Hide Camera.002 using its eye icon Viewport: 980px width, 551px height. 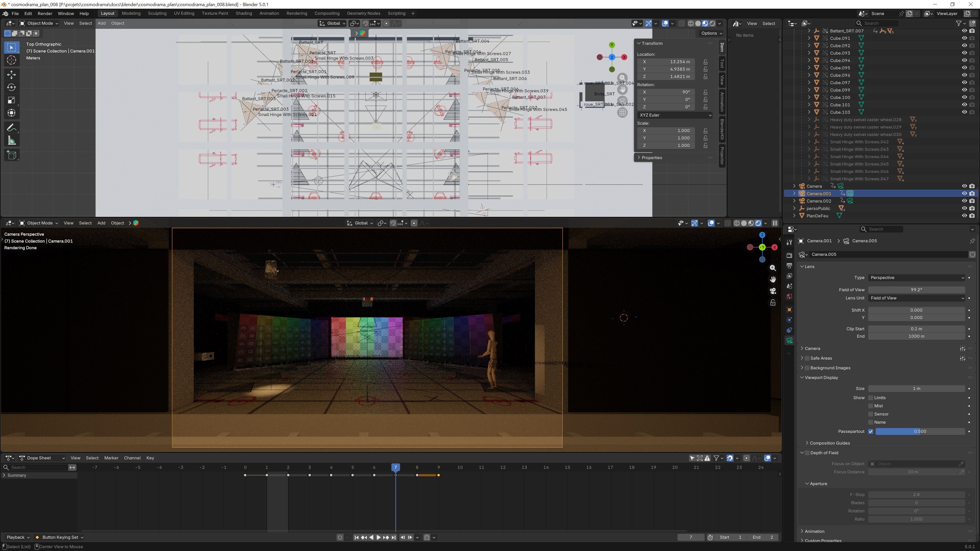click(x=964, y=201)
